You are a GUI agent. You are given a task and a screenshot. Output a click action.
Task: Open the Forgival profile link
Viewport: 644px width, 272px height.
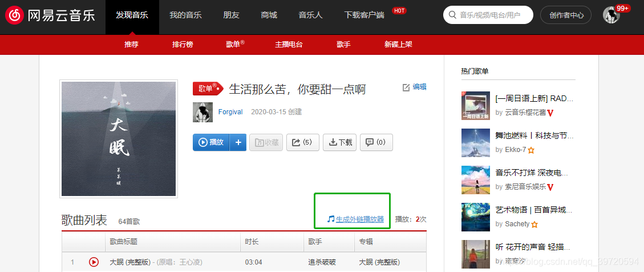(x=230, y=112)
